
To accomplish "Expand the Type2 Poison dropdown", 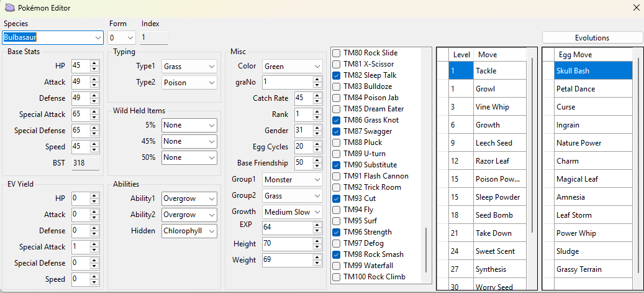I will (189, 83).
